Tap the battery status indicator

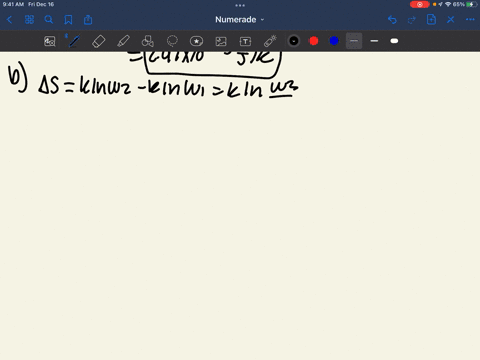click(471, 4)
